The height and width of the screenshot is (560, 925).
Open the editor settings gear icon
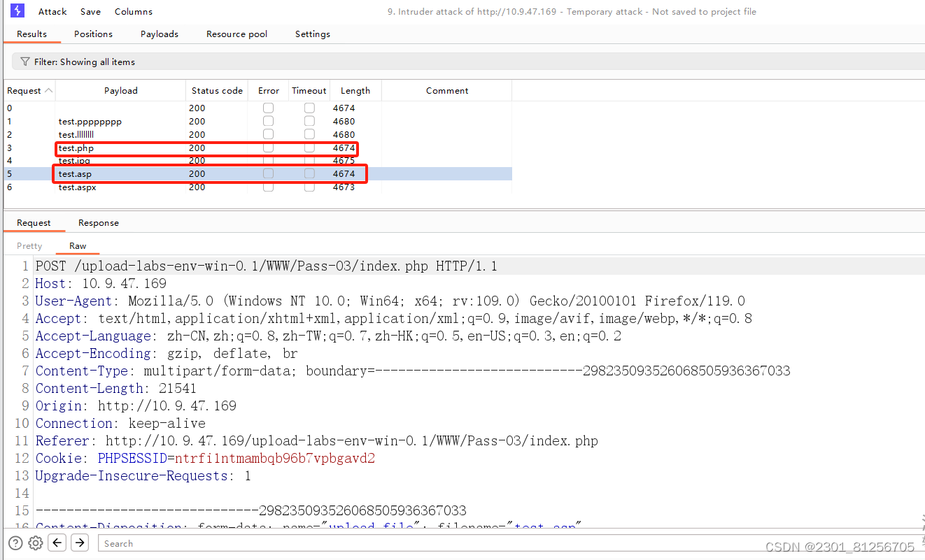pyautogui.click(x=36, y=543)
